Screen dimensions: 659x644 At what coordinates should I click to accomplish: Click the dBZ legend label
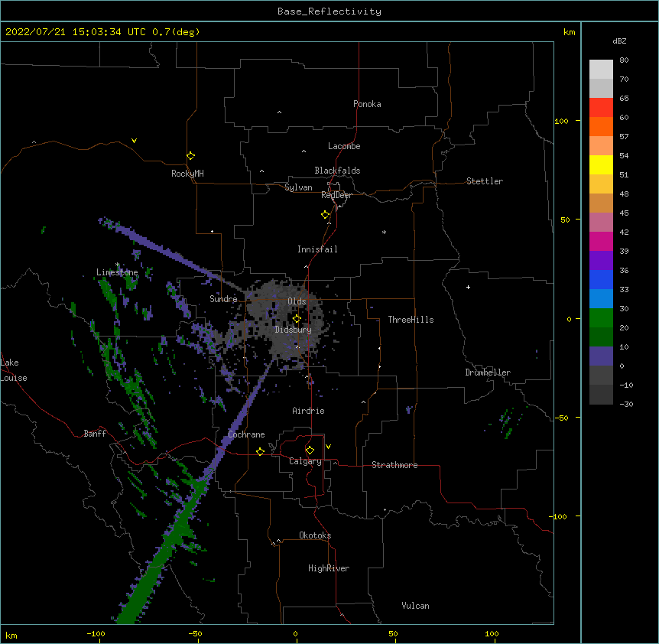[x=619, y=41]
